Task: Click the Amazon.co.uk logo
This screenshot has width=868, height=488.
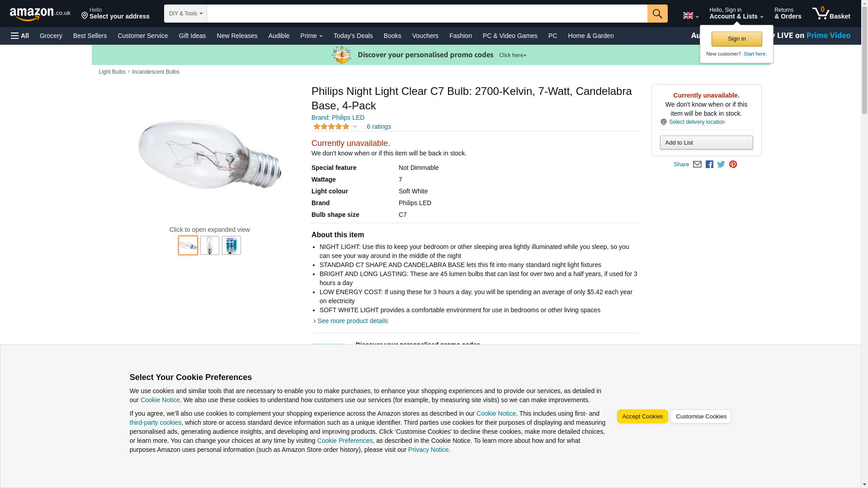Action: click(x=40, y=14)
